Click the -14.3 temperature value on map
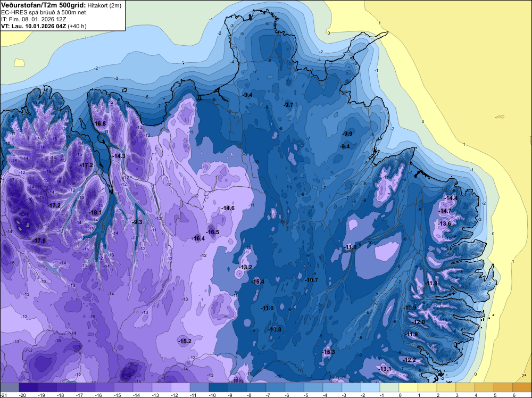This screenshot has height=398, width=532. [119, 156]
